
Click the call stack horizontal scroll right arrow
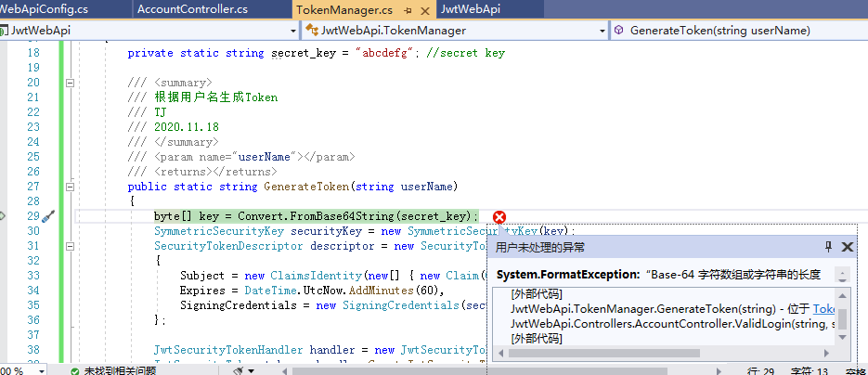827,353
